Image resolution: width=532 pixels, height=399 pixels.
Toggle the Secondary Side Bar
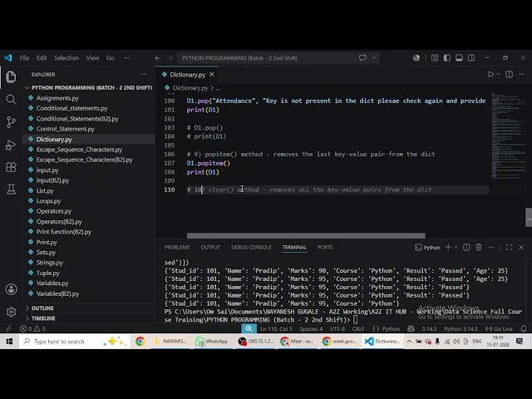click(x=471, y=58)
